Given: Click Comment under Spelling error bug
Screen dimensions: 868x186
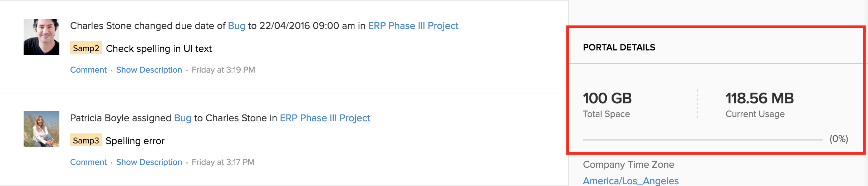Looking at the screenshot, I should tap(88, 162).
